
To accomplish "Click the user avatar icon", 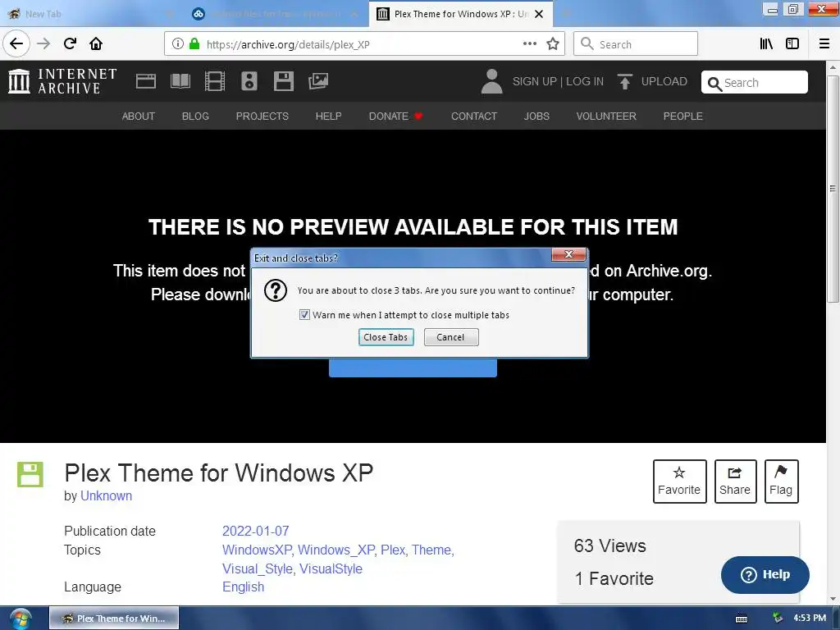I will (492, 81).
